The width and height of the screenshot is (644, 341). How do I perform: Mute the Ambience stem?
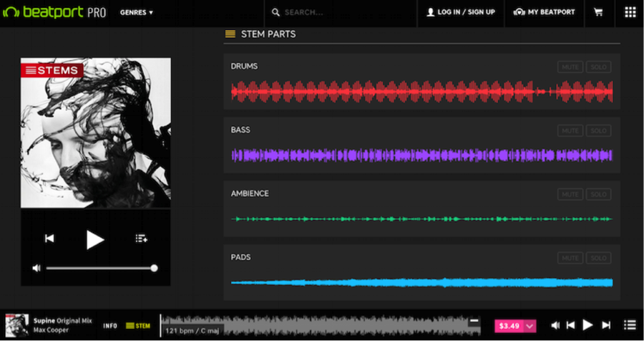click(570, 194)
